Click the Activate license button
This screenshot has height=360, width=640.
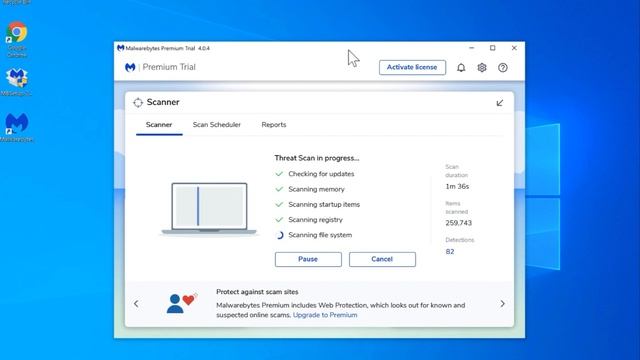coord(412,67)
